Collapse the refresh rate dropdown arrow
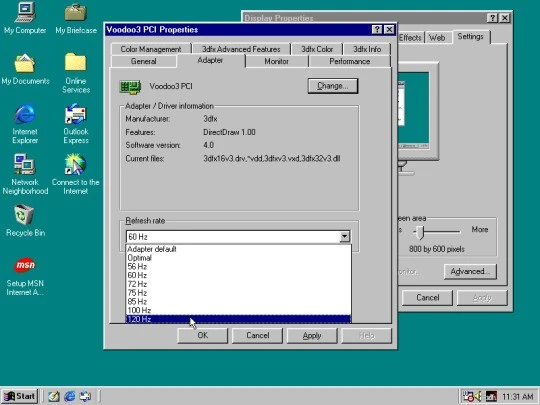Image resolution: width=540 pixels, height=405 pixels. [x=344, y=237]
